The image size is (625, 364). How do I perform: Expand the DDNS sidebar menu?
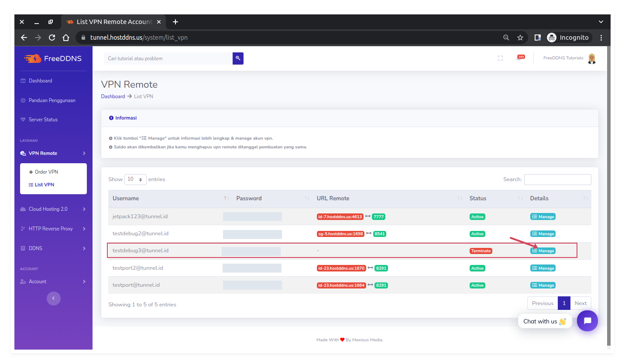pyautogui.click(x=53, y=248)
